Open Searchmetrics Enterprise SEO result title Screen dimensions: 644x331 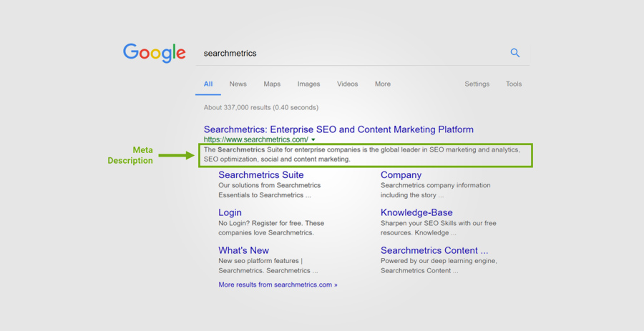(338, 129)
